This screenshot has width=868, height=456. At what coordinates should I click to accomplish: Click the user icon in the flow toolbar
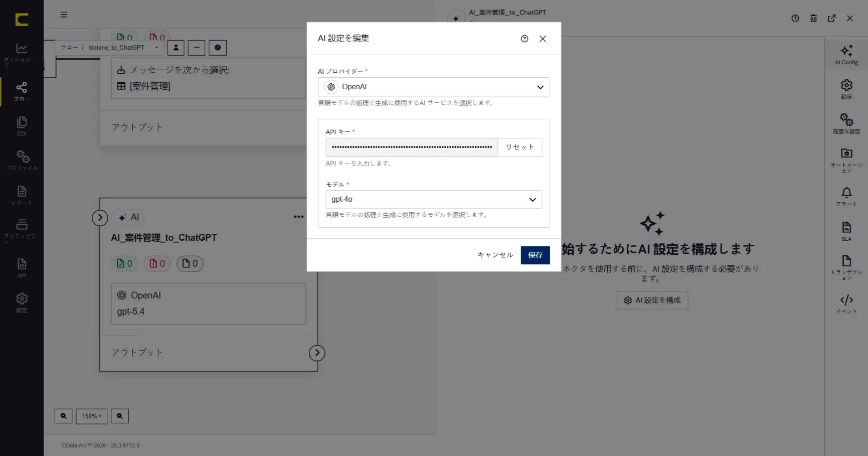176,48
